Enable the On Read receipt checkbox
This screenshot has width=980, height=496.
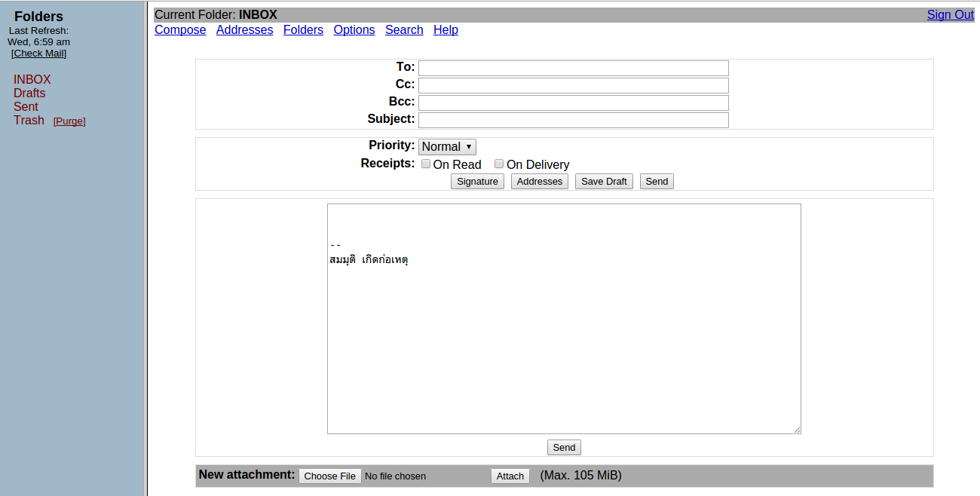(x=426, y=164)
